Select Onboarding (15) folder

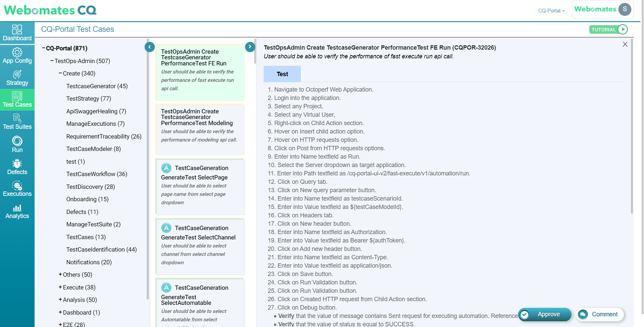point(87,199)
